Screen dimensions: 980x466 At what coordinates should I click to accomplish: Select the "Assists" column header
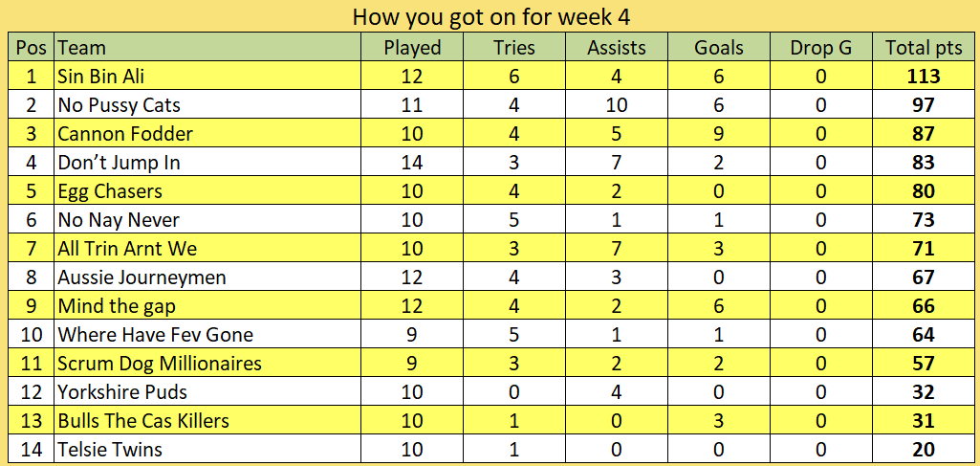(x=617, y=48)
